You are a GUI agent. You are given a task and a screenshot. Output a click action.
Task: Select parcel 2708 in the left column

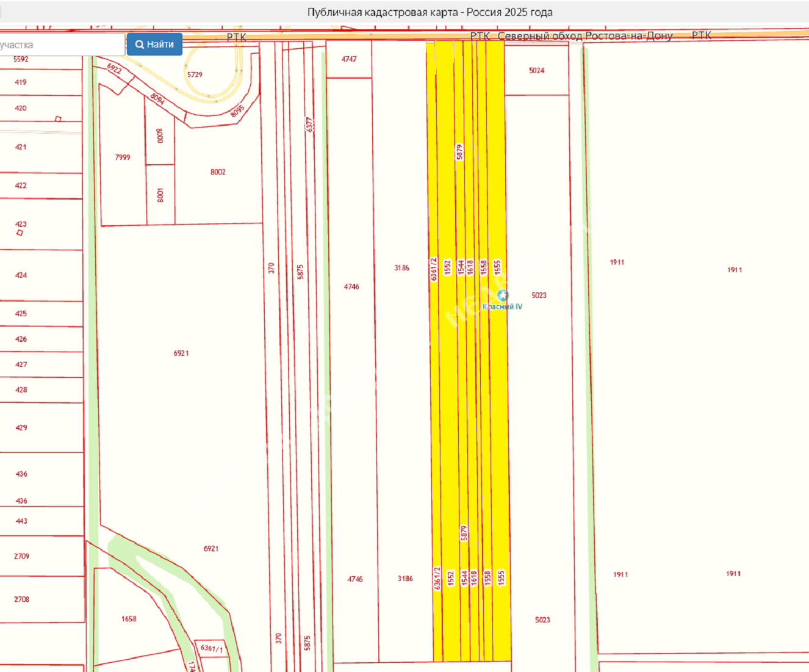tap(21, 599)
